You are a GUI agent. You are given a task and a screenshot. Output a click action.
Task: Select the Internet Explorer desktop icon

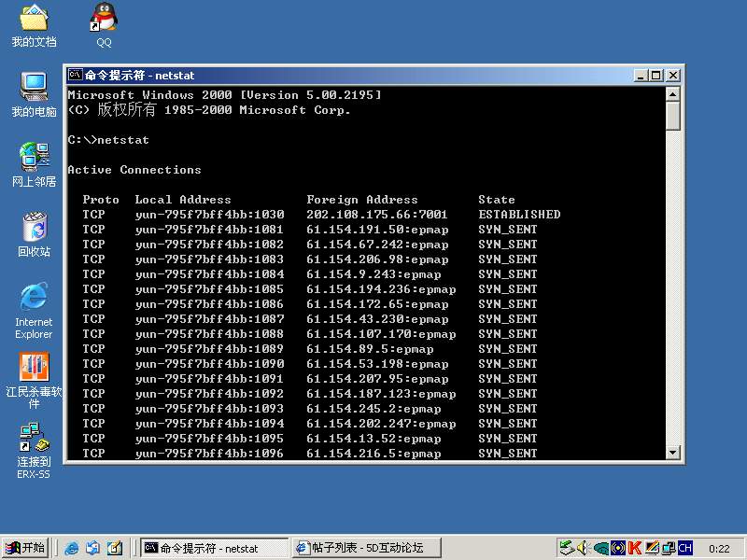[x=34, y=310]
